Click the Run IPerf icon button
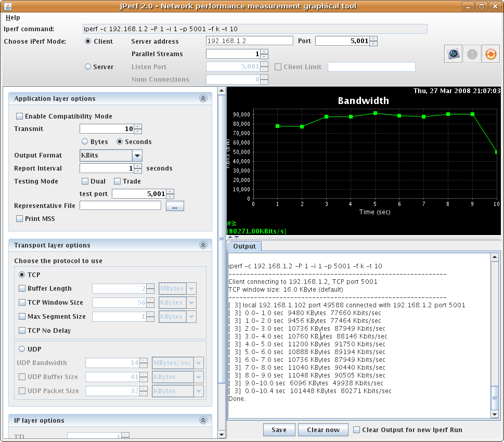The width and height of the screenshot is (504, 442). click(453, 54)
